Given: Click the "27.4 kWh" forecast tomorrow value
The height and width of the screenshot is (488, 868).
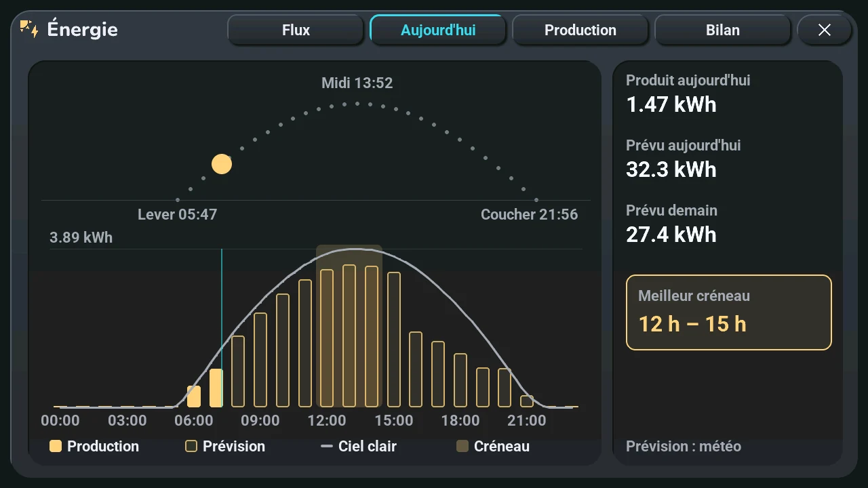Looking at the screenshot, I should point(671,235).
